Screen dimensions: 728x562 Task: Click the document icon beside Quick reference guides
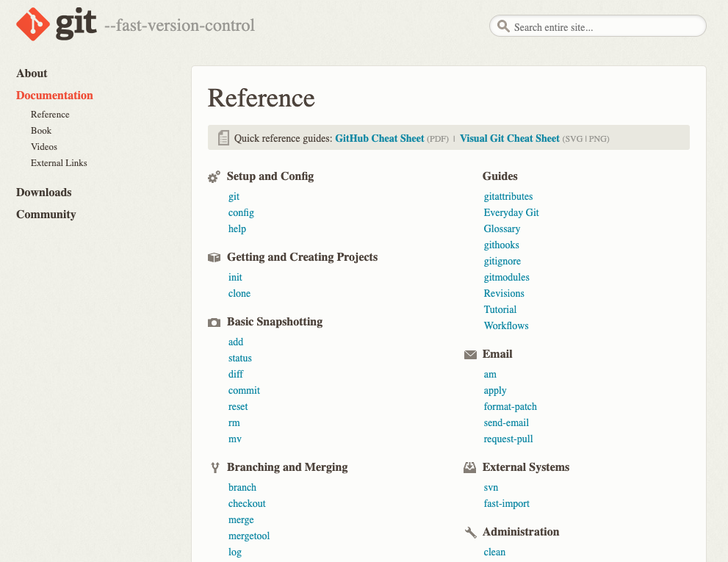223,137
